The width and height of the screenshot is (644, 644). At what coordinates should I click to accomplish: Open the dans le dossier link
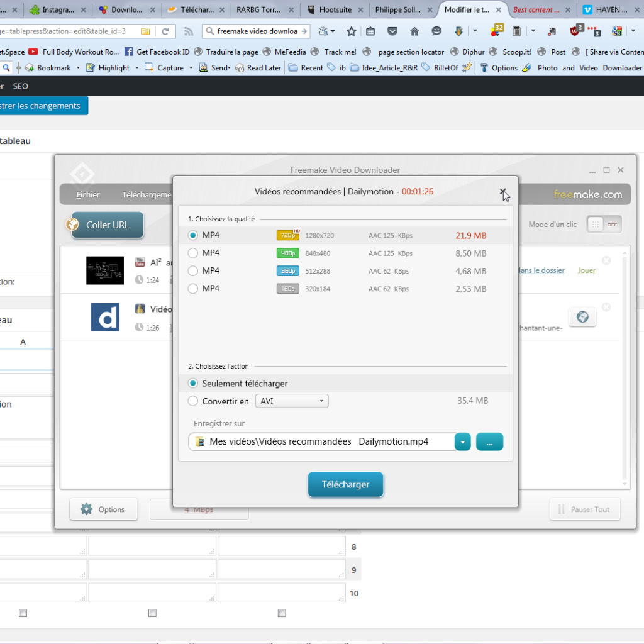click(x=541, y=270)
